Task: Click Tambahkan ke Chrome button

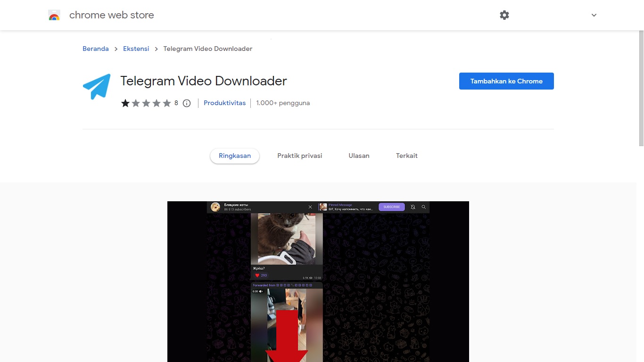Action: click(x=506, y=81)
